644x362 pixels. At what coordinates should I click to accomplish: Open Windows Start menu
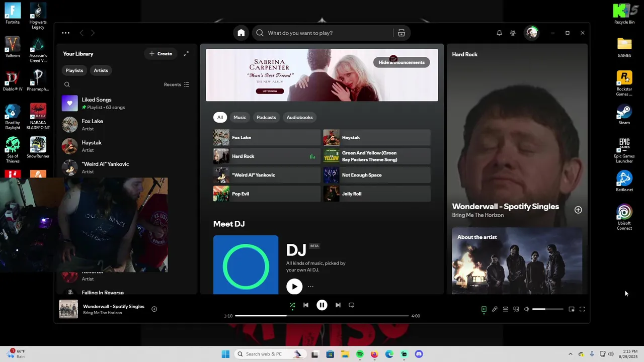pyautogui.click(x=225, y=354)
